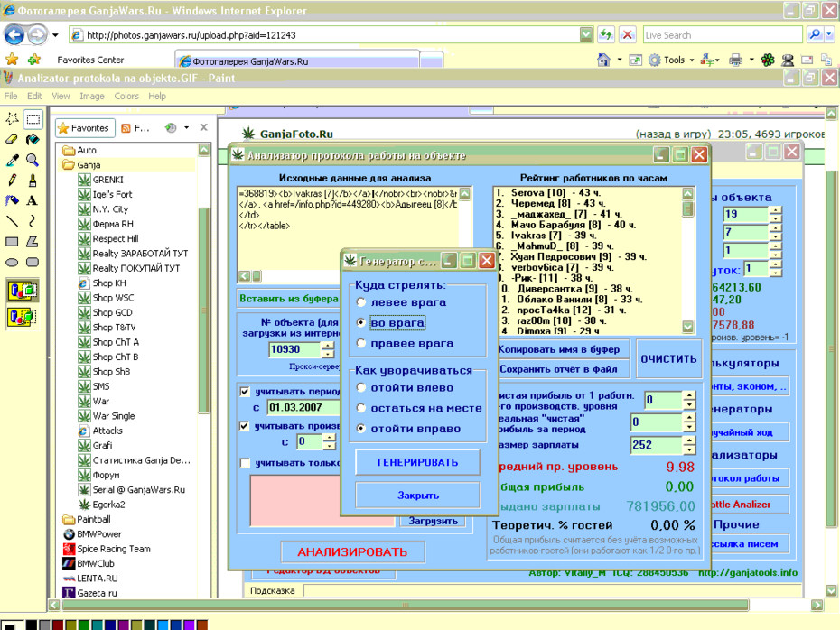Open the Image menu in Paint
This screenshot has height=630, width=840.
point(92,97)
